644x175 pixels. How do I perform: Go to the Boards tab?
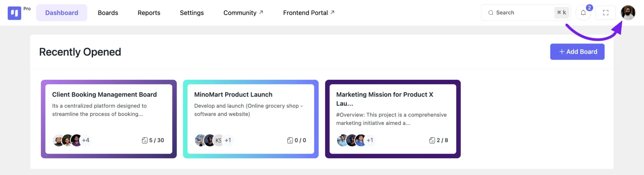[108, 13]
